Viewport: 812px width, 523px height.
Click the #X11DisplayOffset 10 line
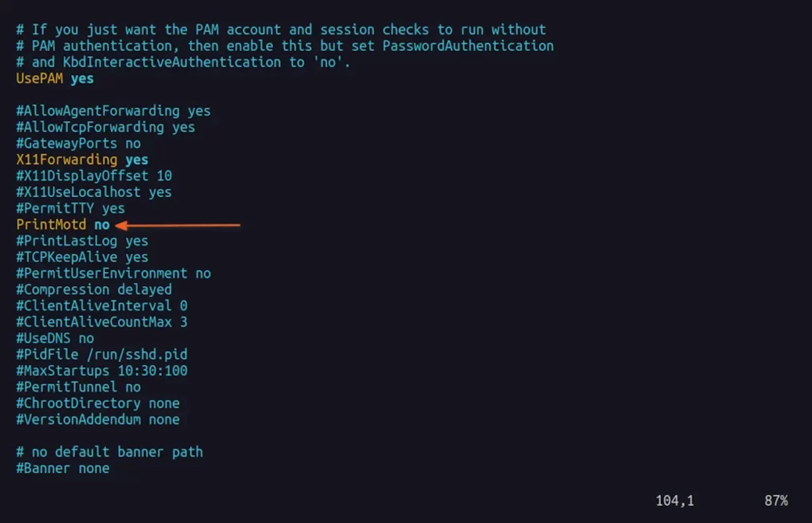94,176
